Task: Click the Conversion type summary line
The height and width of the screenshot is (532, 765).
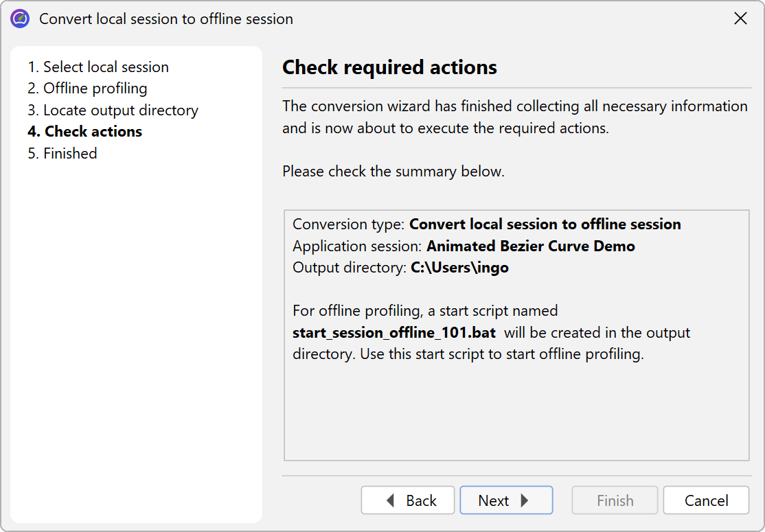Action: 486,224
